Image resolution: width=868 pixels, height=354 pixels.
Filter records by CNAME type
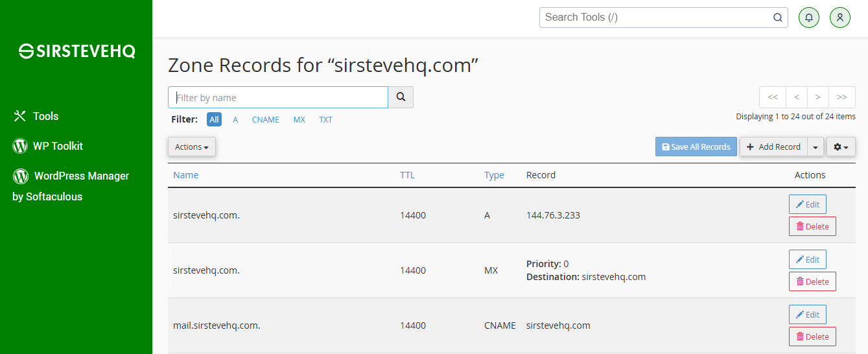click(x=266, y=119)
